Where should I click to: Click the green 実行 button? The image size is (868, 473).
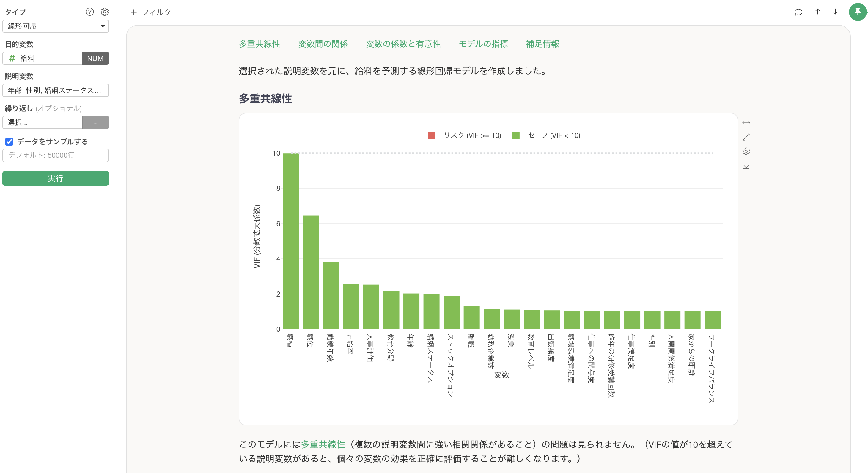(x=55, y=178)
